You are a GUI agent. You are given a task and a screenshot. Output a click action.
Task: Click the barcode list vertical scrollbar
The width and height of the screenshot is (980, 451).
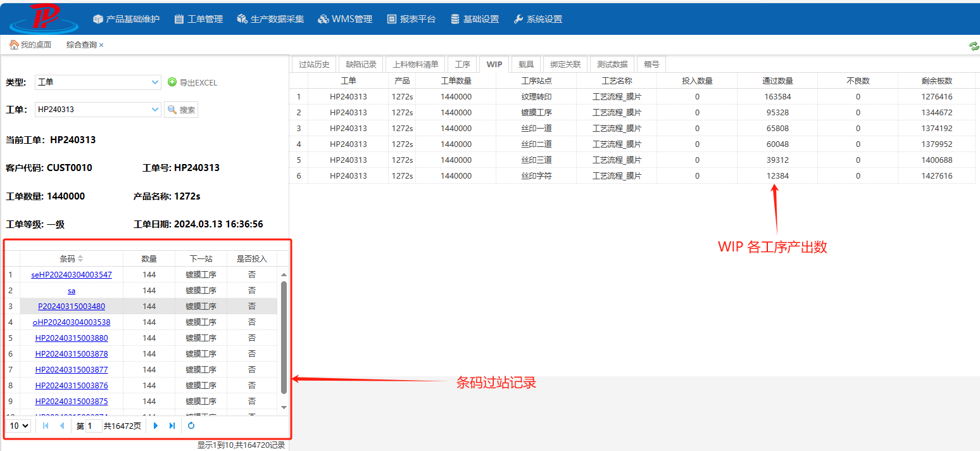pyautogui.click(x=284, y=336)
